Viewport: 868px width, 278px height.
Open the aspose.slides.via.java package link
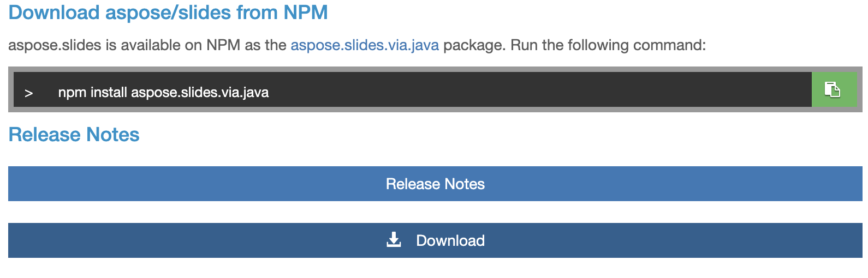[365, 45]
